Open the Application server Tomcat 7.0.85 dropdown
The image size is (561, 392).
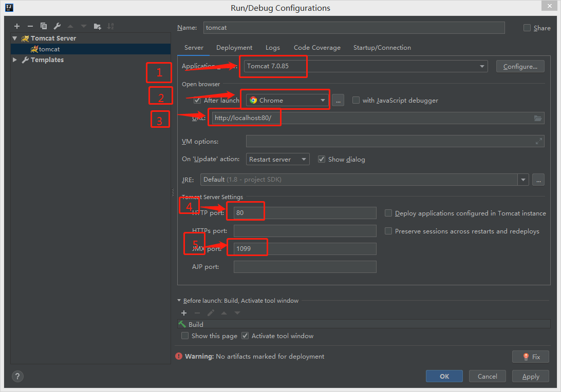(x=366, y=66)
